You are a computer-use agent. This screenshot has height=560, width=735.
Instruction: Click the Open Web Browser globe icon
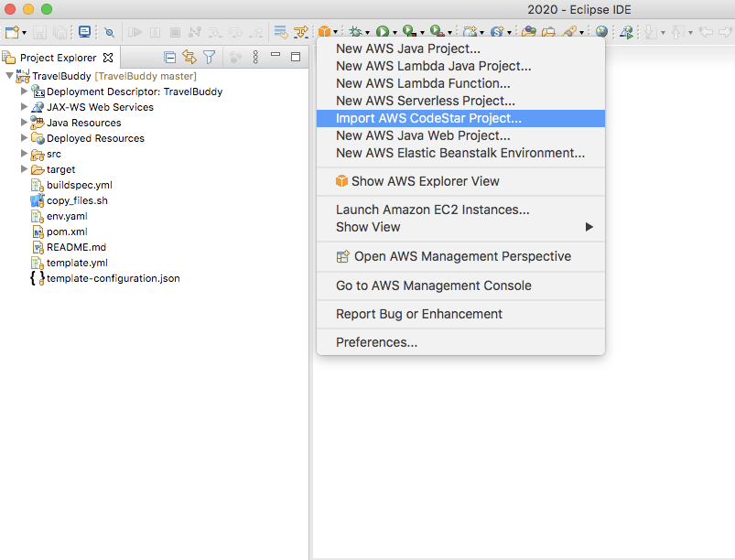pos(602,32)
